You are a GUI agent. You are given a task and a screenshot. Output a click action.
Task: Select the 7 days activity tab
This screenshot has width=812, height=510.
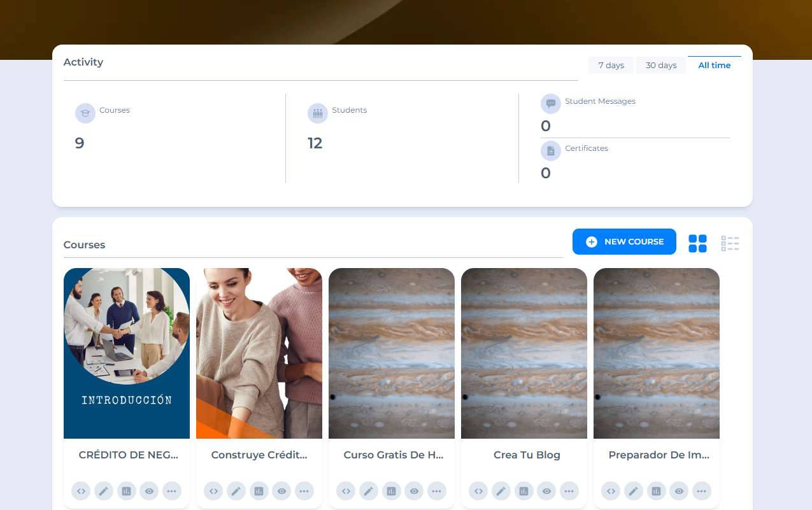[611, 66]
